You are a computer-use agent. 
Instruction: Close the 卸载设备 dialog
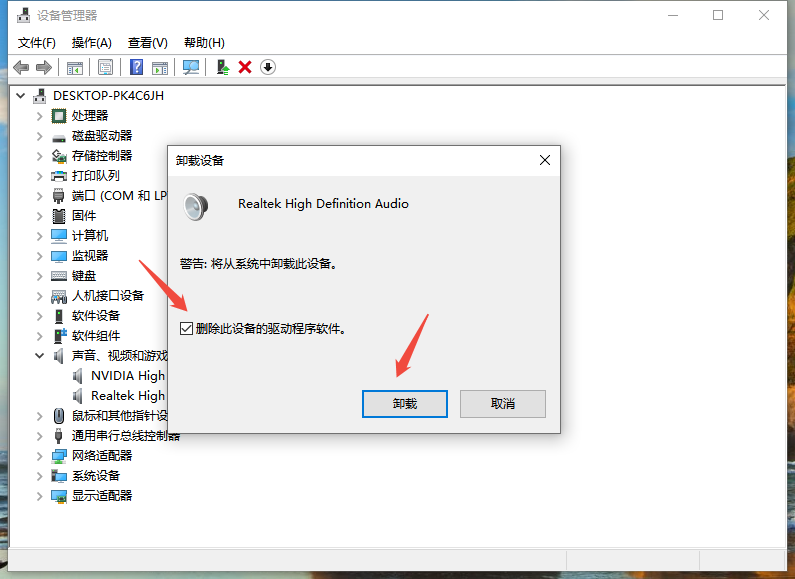[545, 160]
